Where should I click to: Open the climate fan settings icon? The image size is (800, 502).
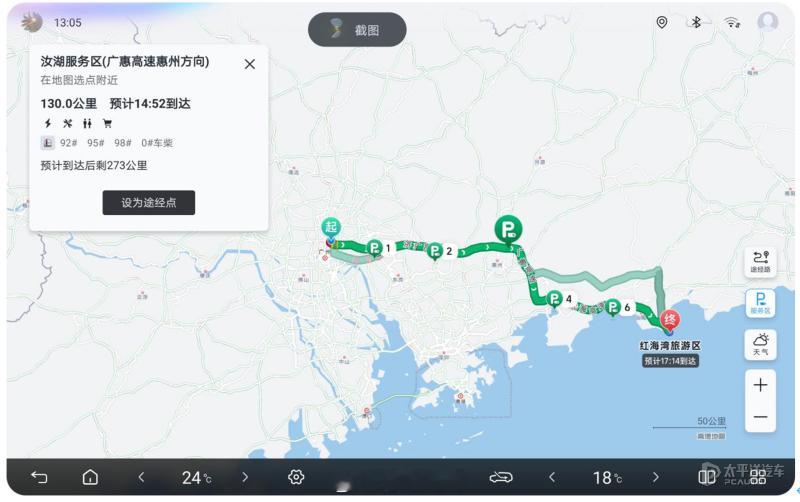click(296, 477)
